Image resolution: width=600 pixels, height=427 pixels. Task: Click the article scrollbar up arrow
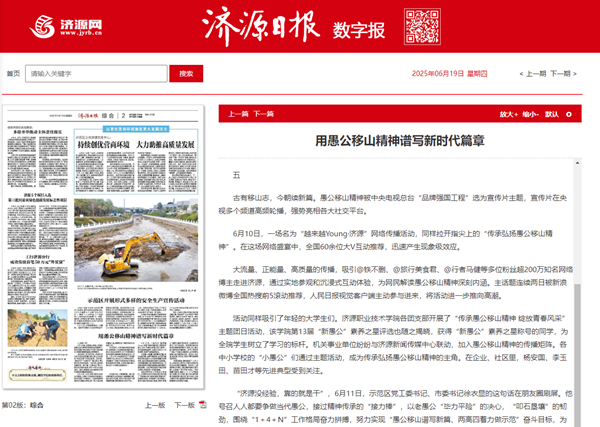(x=577, y=163)
